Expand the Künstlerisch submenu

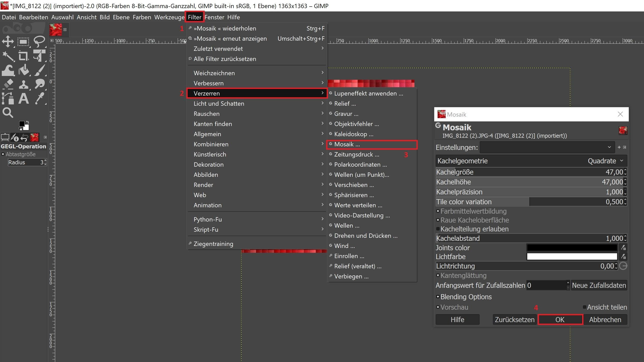point(257,154)
